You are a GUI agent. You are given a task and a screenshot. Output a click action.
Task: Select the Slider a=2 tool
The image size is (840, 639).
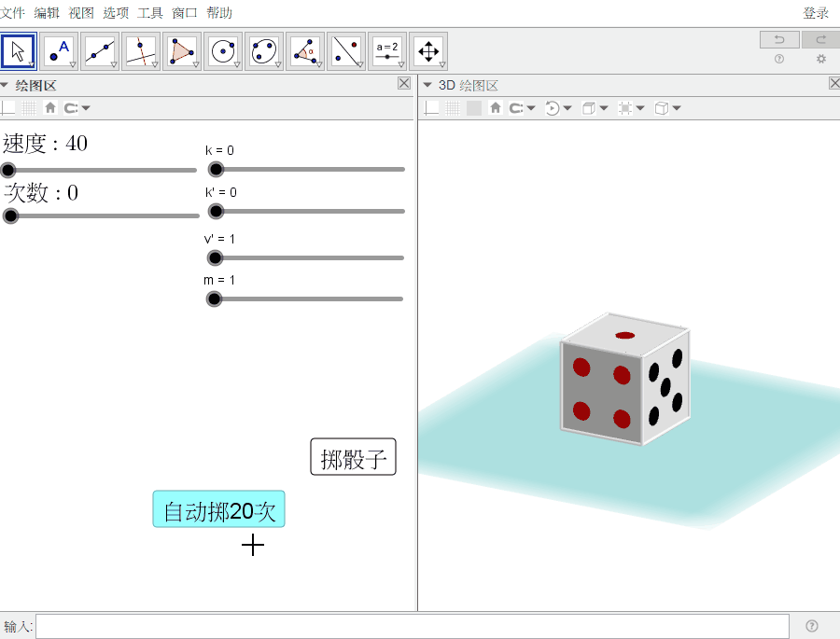[387, 51]
